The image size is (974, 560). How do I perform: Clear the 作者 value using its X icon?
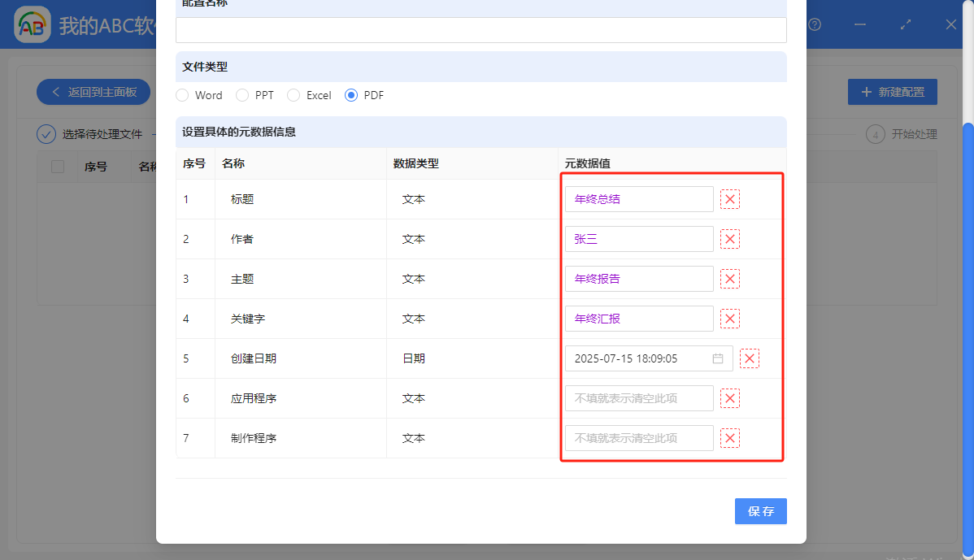[729, 238]
